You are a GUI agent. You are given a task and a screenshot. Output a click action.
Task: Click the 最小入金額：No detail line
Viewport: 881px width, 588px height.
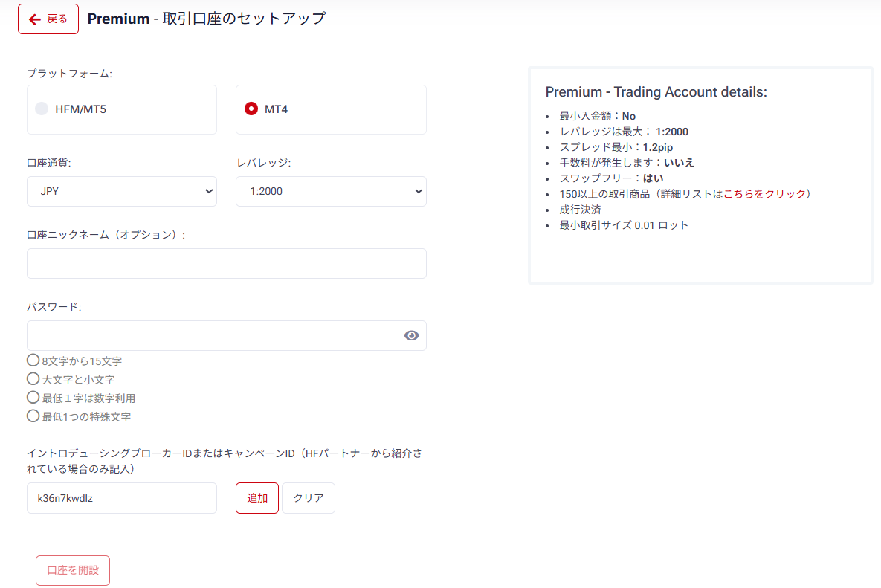[597, 116]
